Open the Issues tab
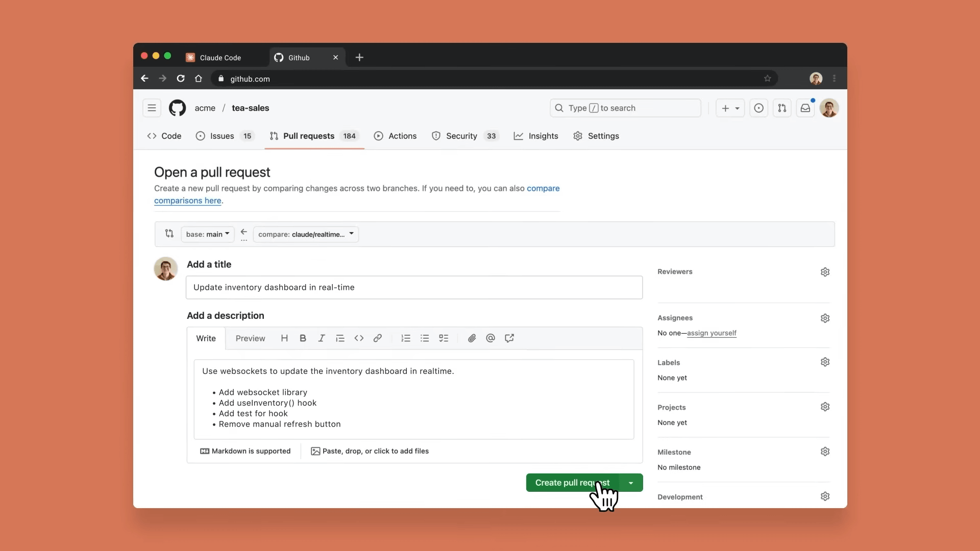980x551 pixels. [223, 136]
